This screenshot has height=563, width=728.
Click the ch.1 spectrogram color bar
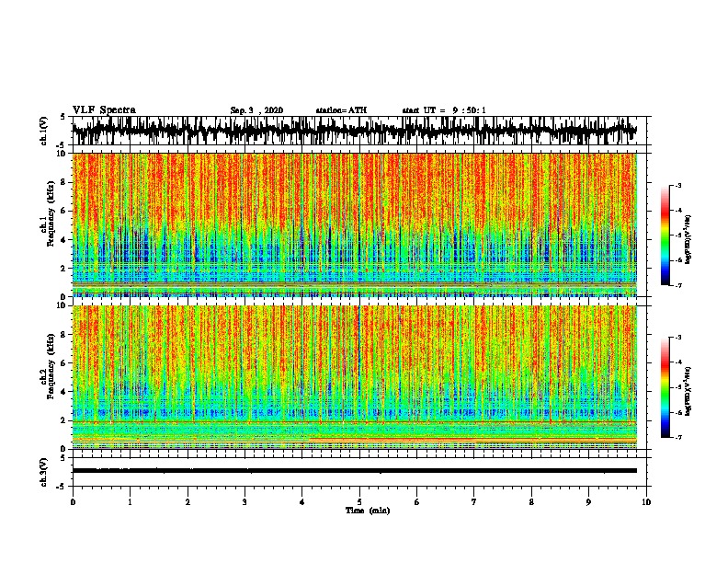665,236
